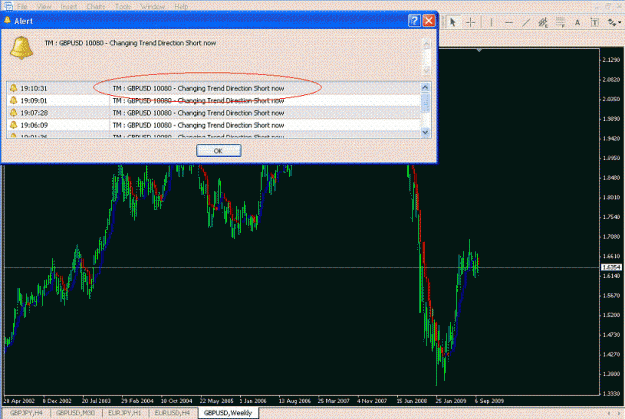Image resolution: width=625 pixels, height=419 pixels.
Task: Select the Horizontal Line drawing tool
Action: (x=509, y=23)
